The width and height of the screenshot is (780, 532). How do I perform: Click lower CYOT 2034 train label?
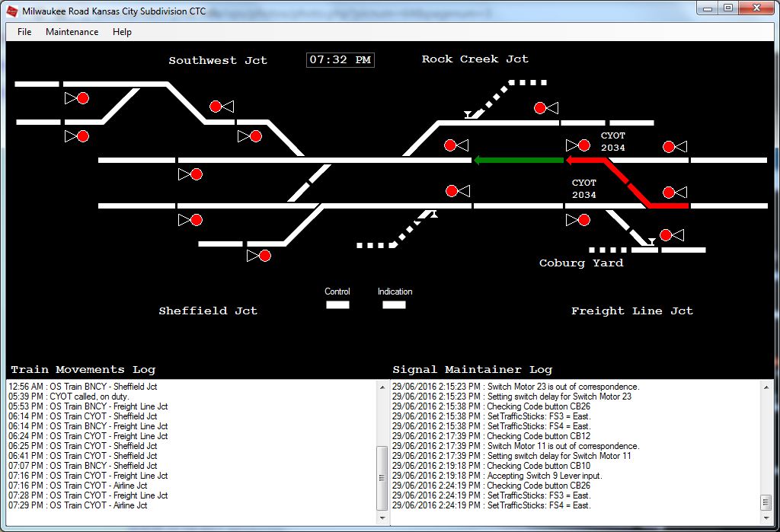(x=584, y=189)
